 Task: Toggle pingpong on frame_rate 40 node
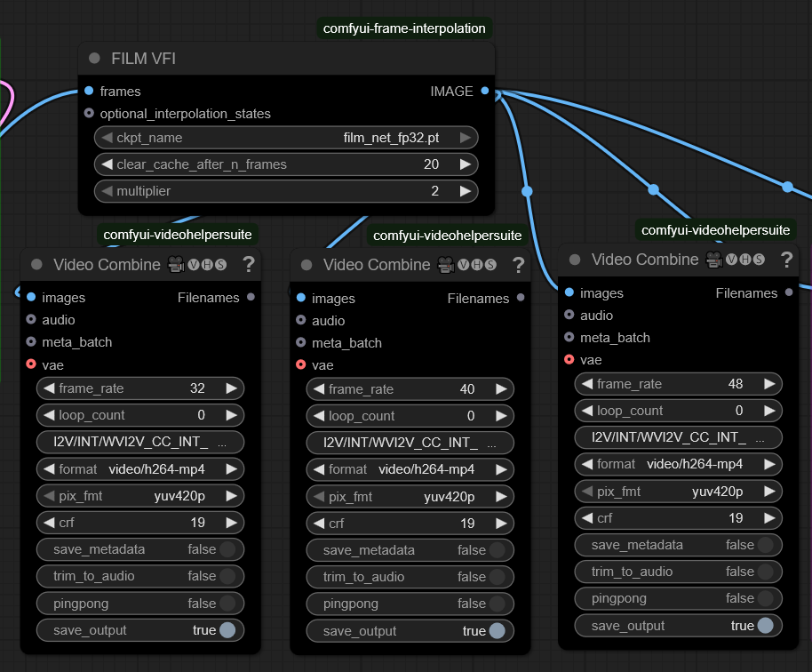[x=410, y=604]
